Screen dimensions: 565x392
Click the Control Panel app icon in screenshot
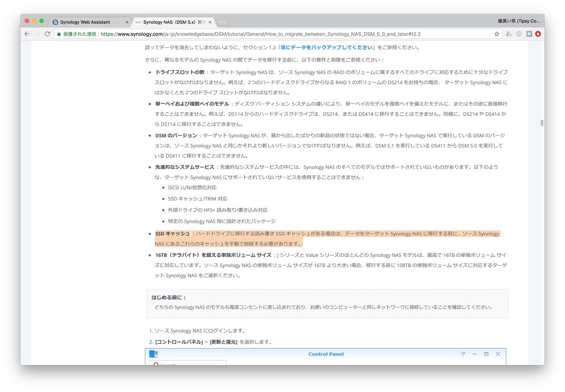click(153, 354)
